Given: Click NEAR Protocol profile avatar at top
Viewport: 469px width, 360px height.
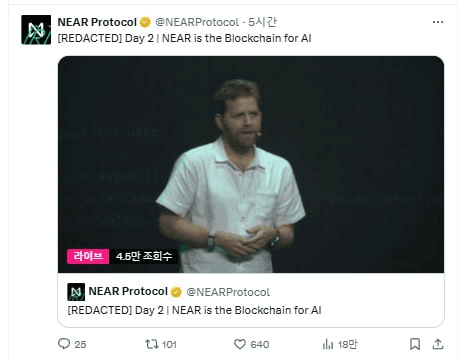Looking at the screenshot, I should 36,30.
